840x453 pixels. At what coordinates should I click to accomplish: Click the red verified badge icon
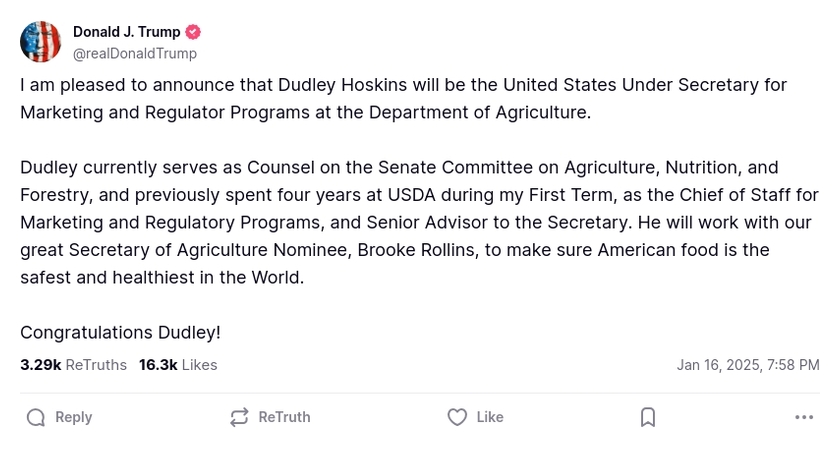(x=193, y=32)
